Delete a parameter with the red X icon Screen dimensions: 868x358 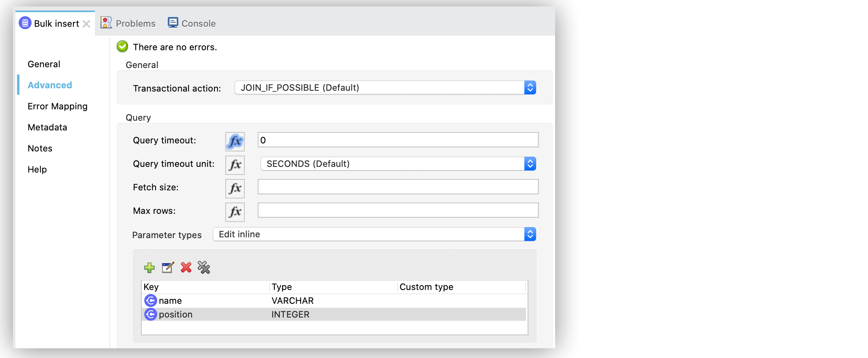point(186,268)
